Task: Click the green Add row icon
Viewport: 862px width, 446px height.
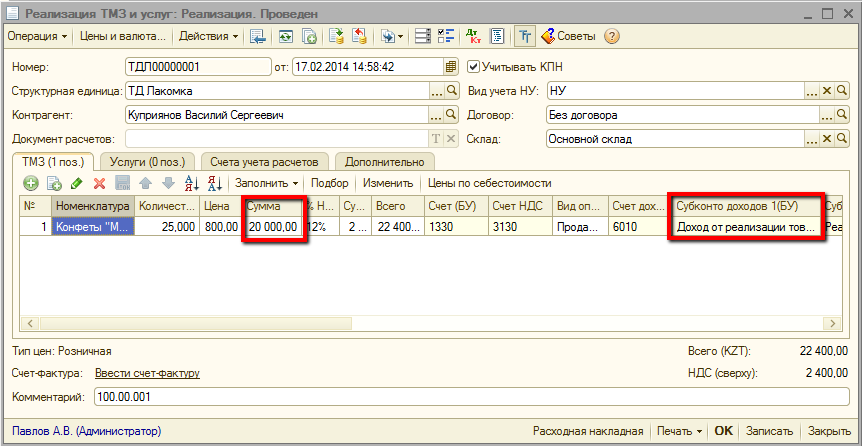Action: (x=31, y=184)
